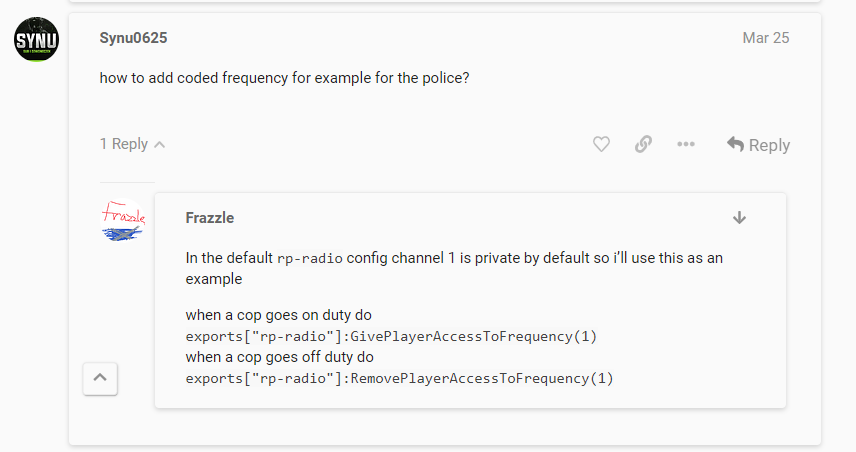This screenshot has width=856, height=452.
Task: Click "when a cop goes off duty do" text
Action: pyautogui.click(x=280, y=357)
